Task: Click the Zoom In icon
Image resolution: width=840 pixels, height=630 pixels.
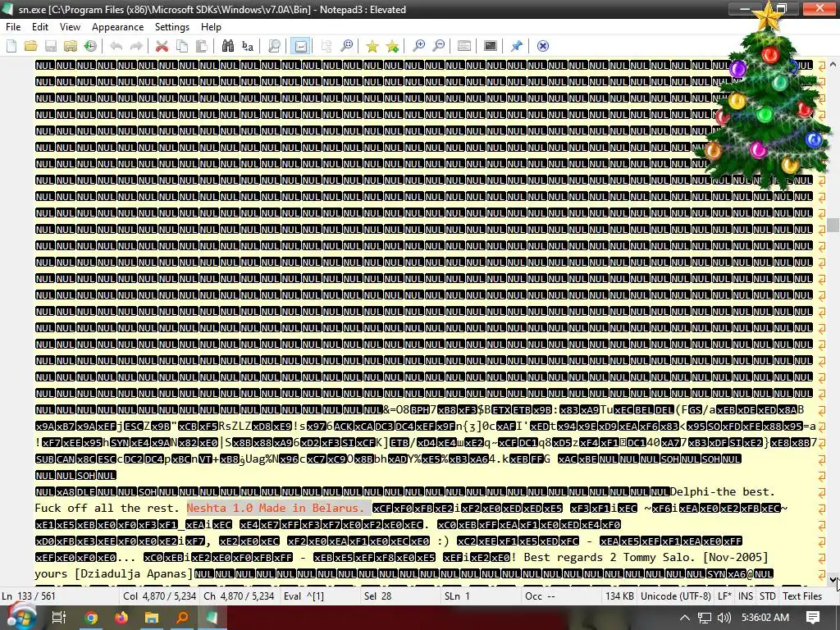Action: pos(418,46)
